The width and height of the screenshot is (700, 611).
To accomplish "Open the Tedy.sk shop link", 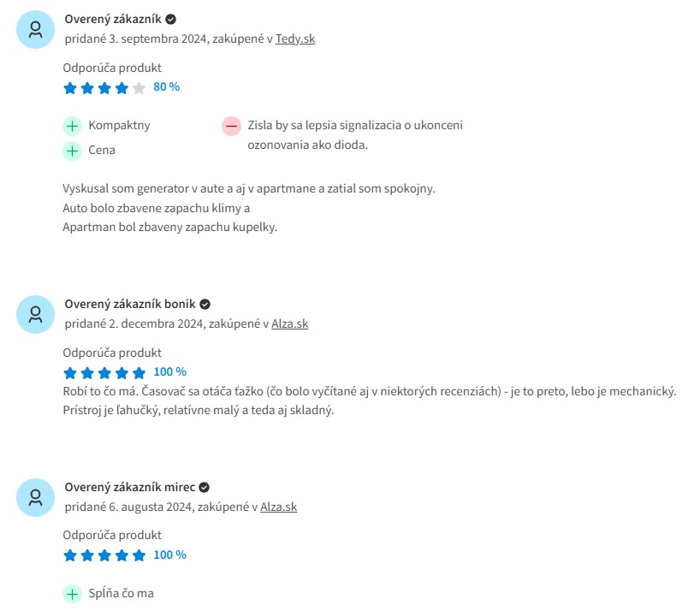I will [295, 39].
